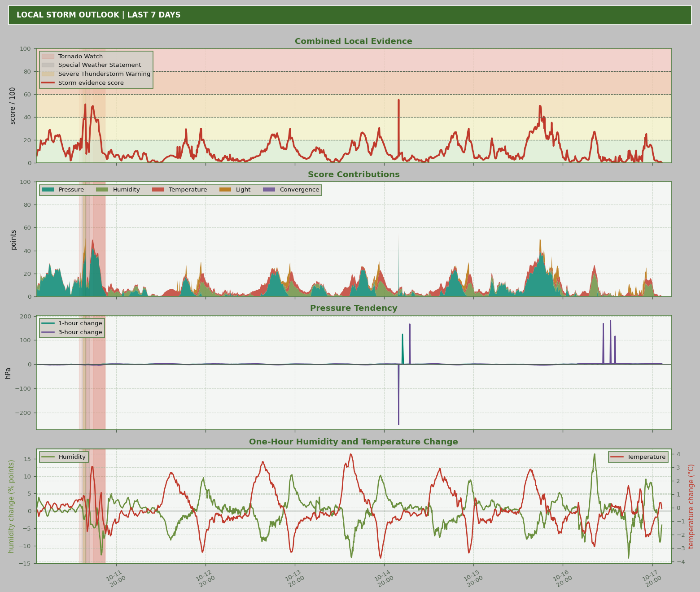
Task: Click the Special Weather Statement legend swatch
Action: (48, 65)
